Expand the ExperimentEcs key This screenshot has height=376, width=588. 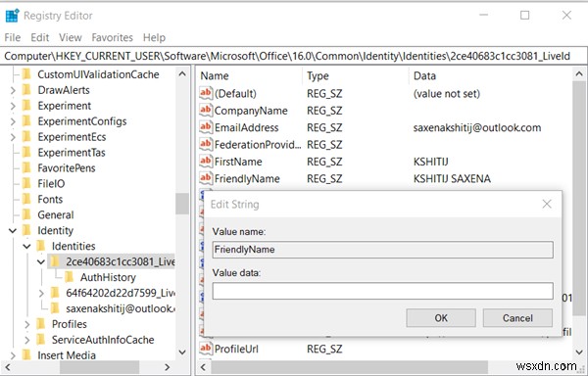(x=13, y=137)
